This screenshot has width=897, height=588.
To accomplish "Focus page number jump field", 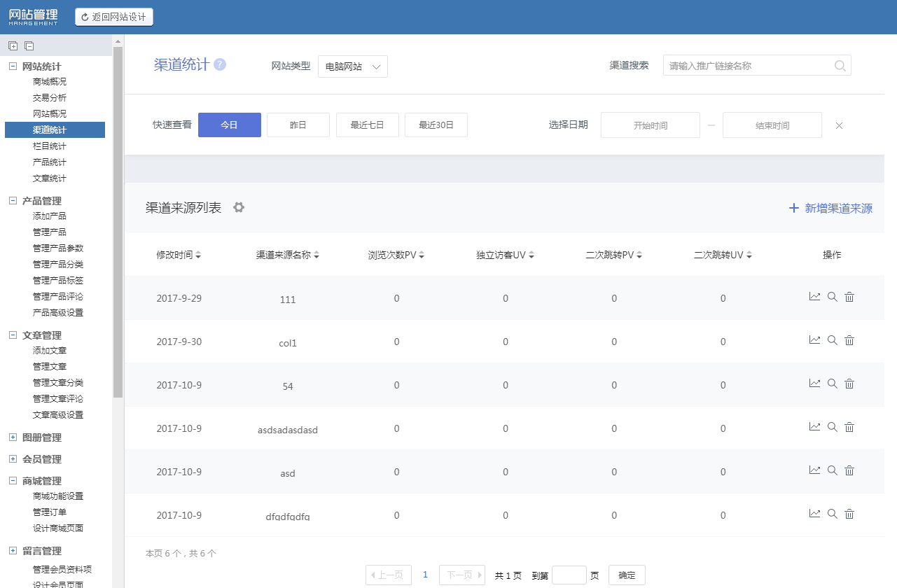I will (x=569, y=575).
